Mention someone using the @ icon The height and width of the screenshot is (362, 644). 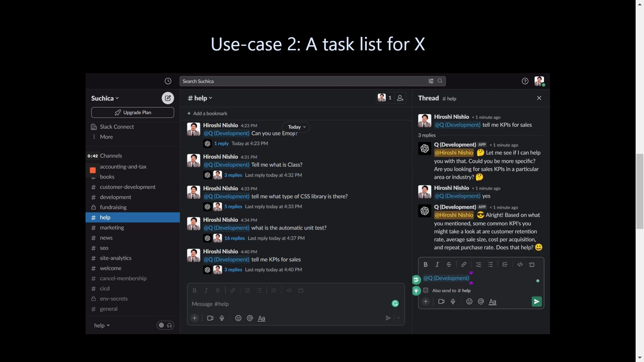tap(250, 318)
